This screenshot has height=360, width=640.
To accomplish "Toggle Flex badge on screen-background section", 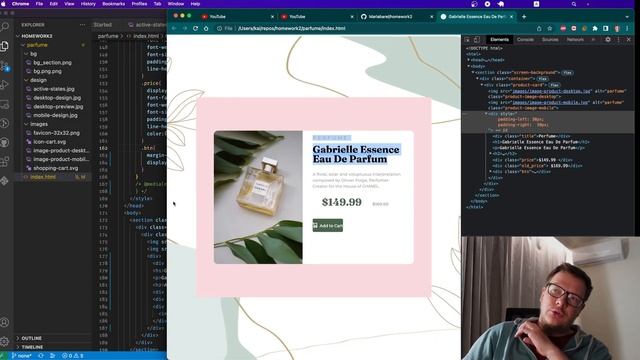I will coord(567,73).
